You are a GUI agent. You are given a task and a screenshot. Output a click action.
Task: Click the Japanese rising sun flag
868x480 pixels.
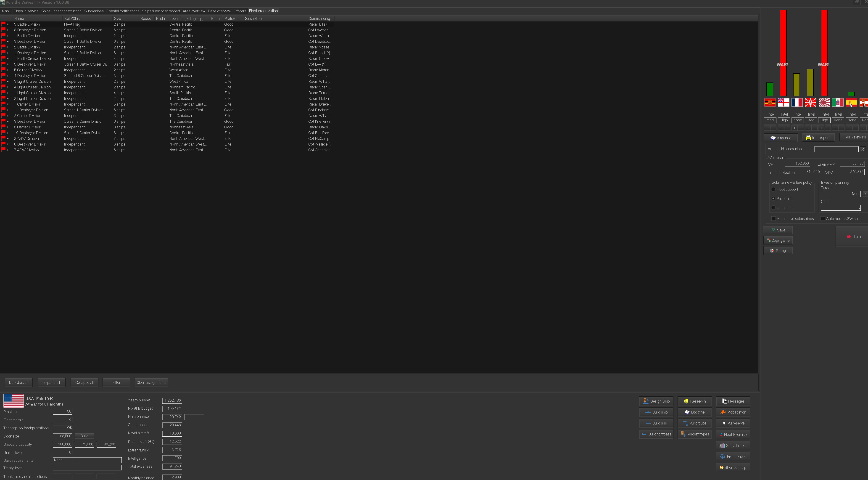(x=824, y=102)
